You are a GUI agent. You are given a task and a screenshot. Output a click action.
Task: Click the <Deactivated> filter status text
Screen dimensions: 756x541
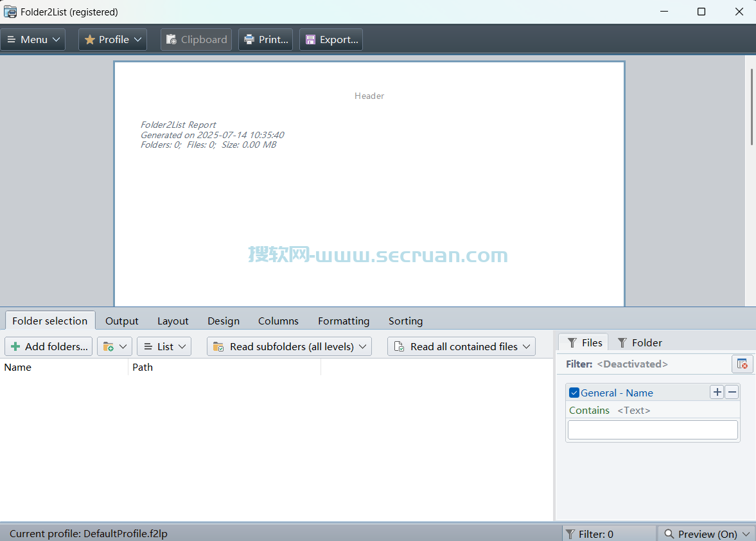coord(632,364)
